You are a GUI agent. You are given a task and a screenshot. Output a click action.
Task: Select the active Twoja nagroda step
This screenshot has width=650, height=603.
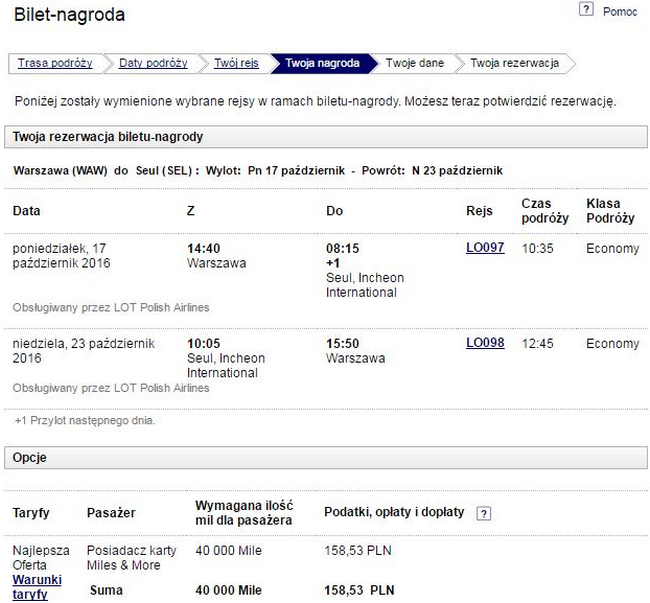[323, 63]
